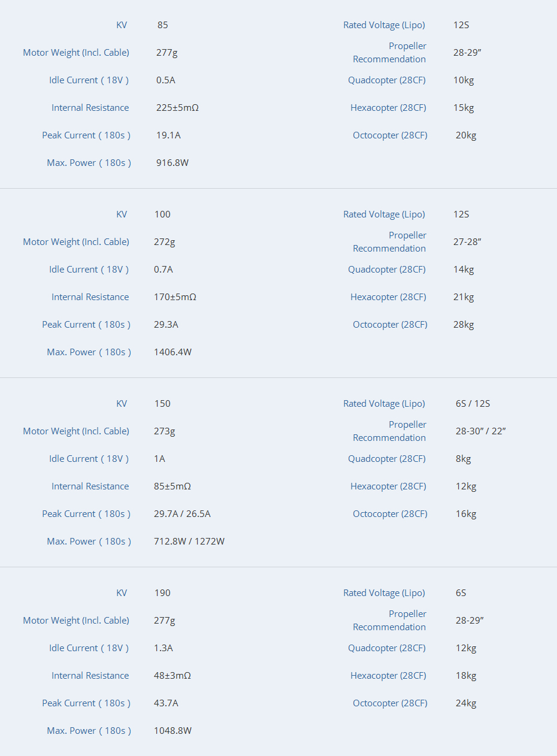557x756 pixels.
Task: Click the 28-30″ / 22″ propeller value
Action: (481, 431)
